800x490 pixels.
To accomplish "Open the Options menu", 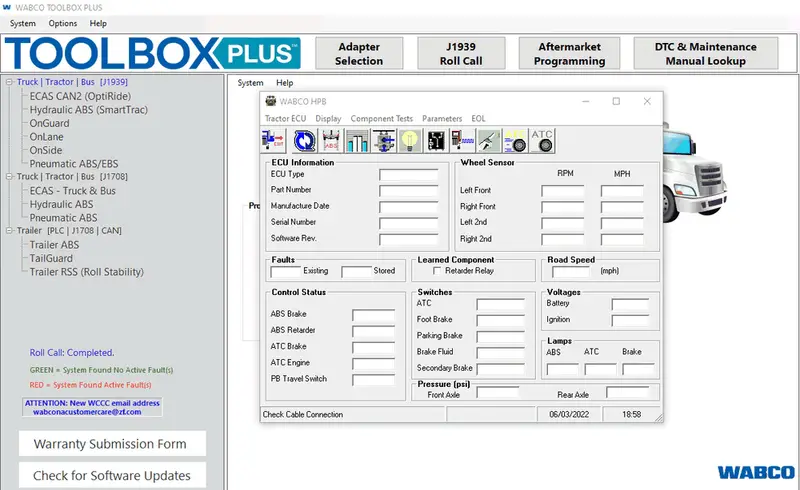I will (x=63, y=23).
